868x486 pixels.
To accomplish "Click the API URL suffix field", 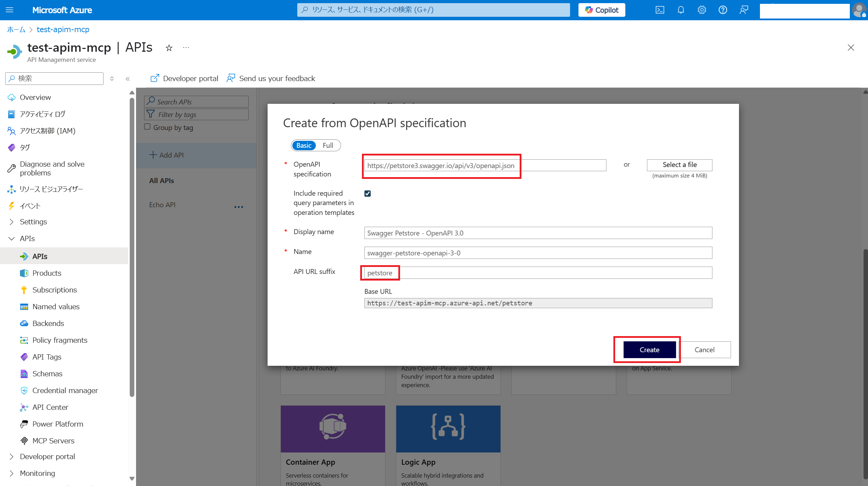I will (x=538, y=273).
